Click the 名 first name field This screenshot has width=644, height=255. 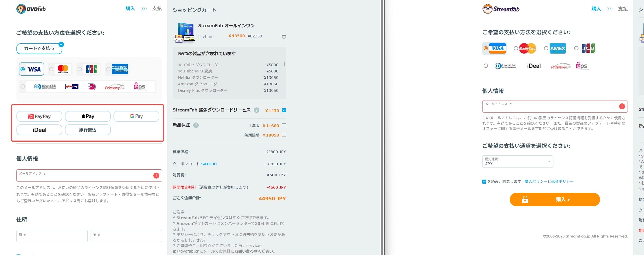click(126, 236)
